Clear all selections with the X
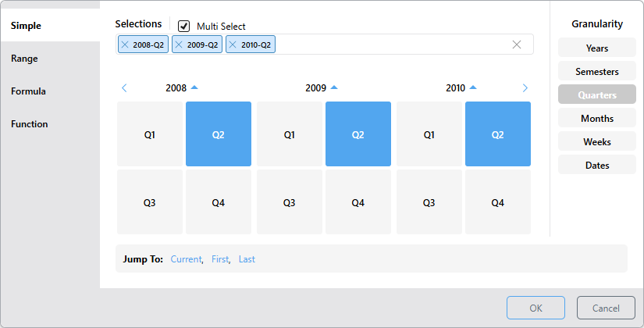 517,45
